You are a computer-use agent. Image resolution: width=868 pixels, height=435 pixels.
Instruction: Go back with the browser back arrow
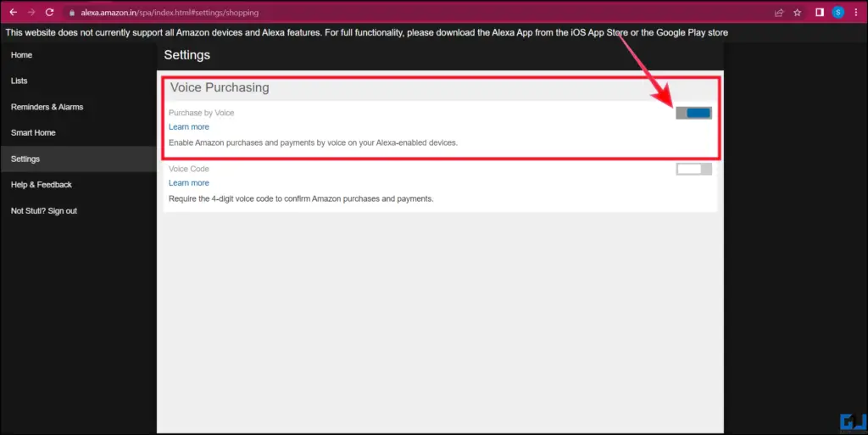(14, 12)
